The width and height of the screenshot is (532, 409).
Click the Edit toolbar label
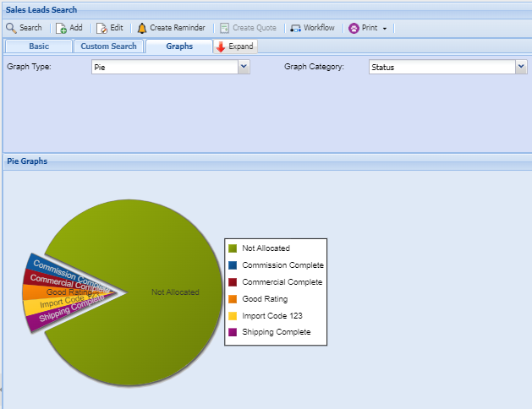click(x=117, y=28)
